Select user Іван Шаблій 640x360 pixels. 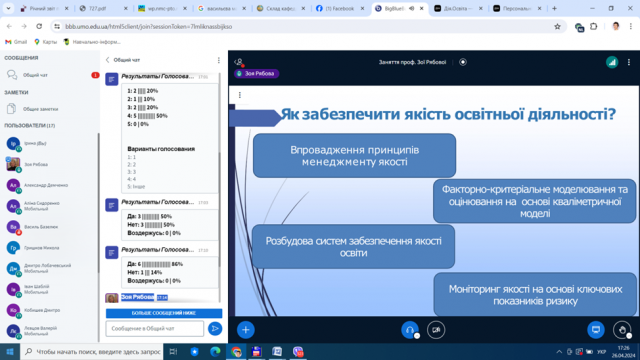49,289
